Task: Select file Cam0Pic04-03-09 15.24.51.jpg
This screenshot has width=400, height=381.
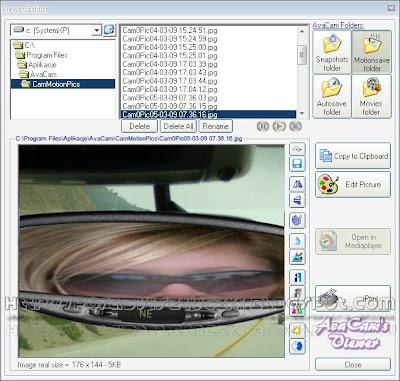Action: [170, 30]
